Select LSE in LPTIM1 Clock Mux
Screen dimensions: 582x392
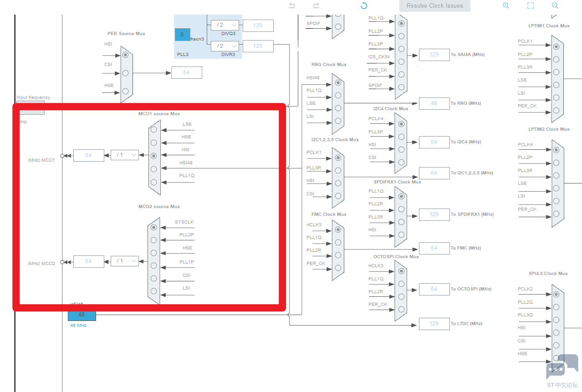coord(556,85)
